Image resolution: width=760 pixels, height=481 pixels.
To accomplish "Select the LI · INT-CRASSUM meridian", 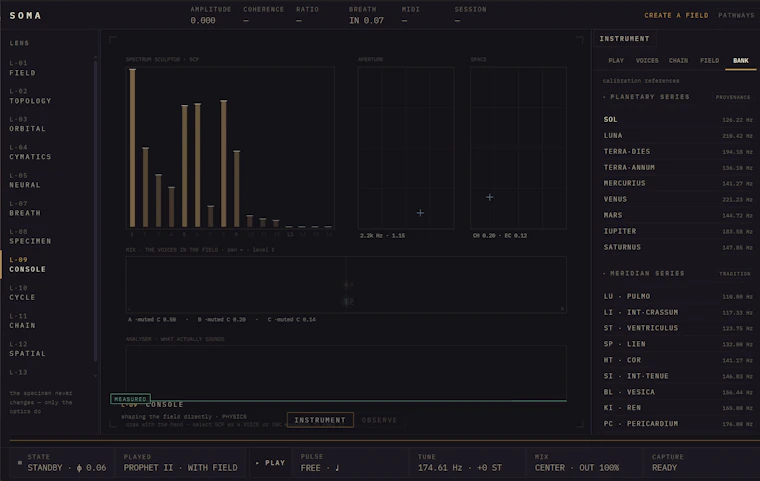I will point(678,312).
